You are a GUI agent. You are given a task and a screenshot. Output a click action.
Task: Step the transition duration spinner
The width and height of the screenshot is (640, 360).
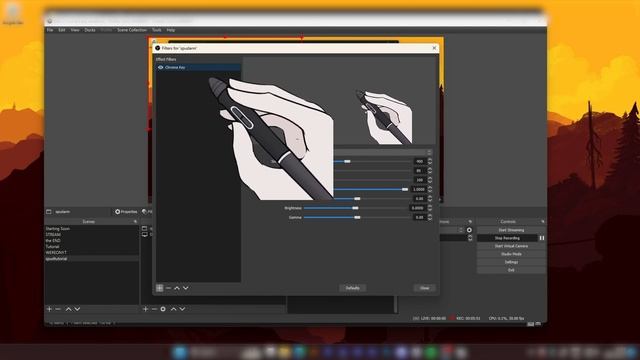(x=470, y=238)
